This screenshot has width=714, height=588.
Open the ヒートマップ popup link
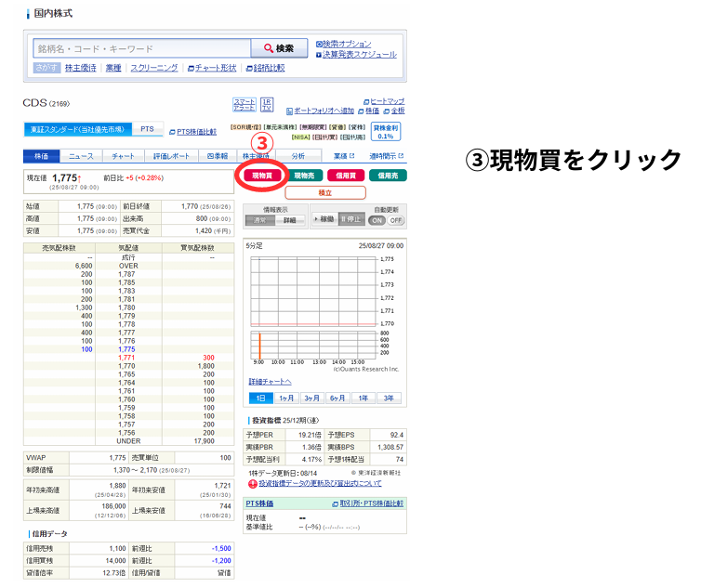[386, 100]
